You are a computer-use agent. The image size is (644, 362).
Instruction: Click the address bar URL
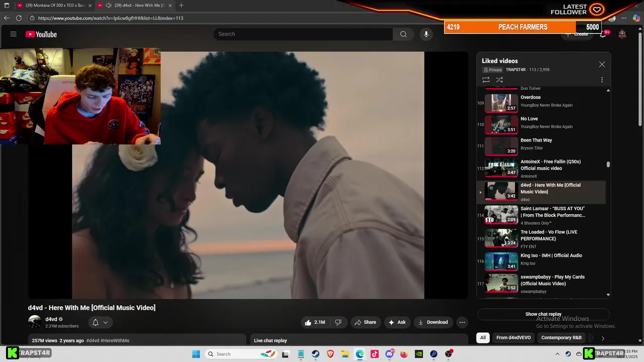111,18
